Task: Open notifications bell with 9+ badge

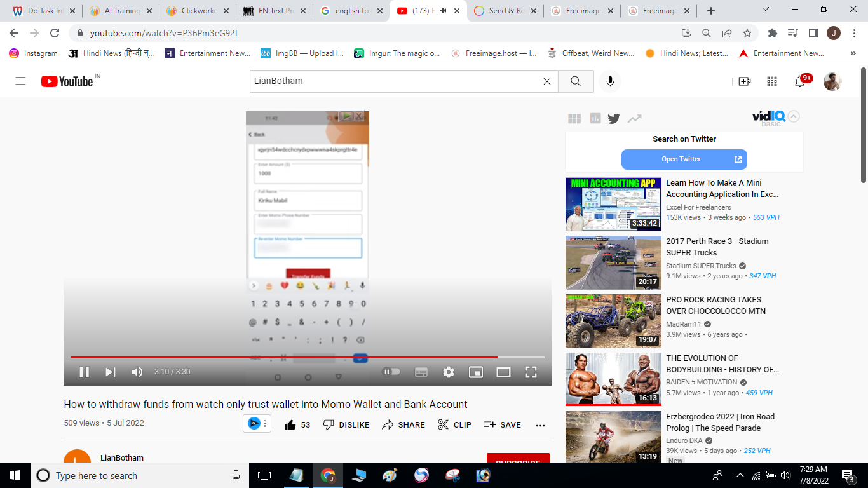Action: pyautogui.click(x=800, y=81)
